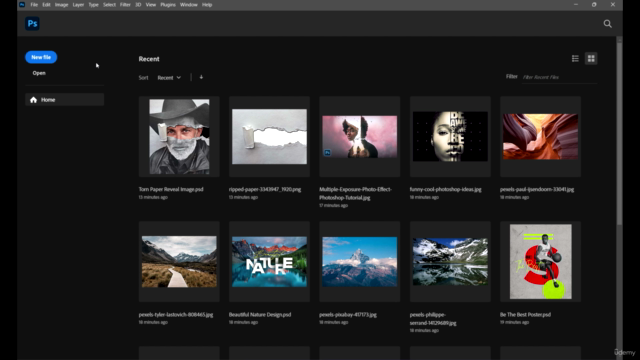Click the Be The Best Poster.psd filename

pos(525,315)
